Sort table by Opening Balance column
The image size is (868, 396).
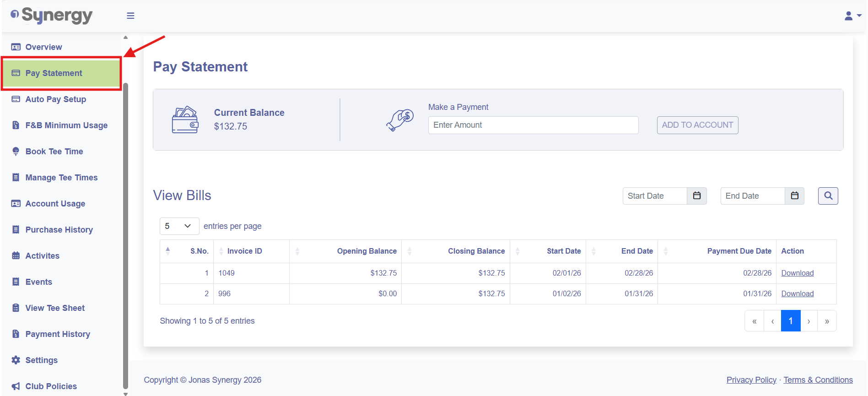(x=367, y=251)
